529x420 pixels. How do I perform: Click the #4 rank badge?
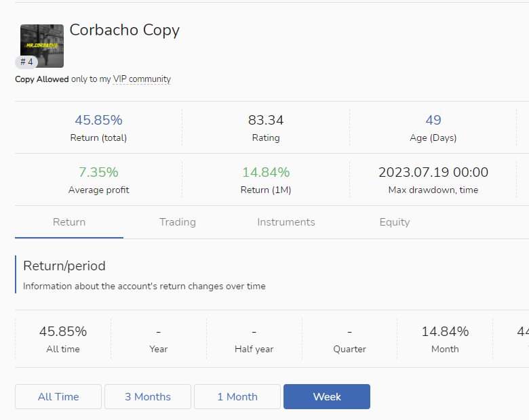(x=26, y=62)
